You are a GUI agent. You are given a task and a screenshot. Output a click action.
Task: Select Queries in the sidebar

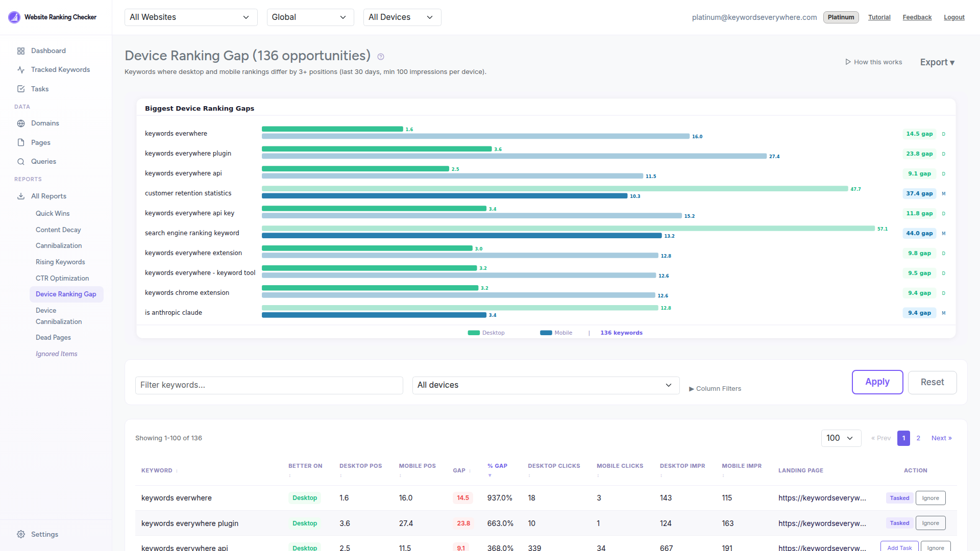(43, 161)
